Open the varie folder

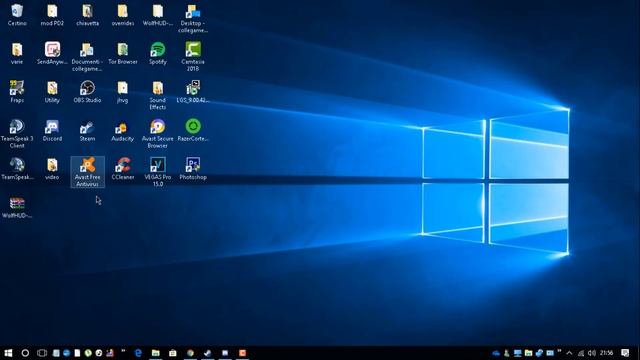coord(17,53)
